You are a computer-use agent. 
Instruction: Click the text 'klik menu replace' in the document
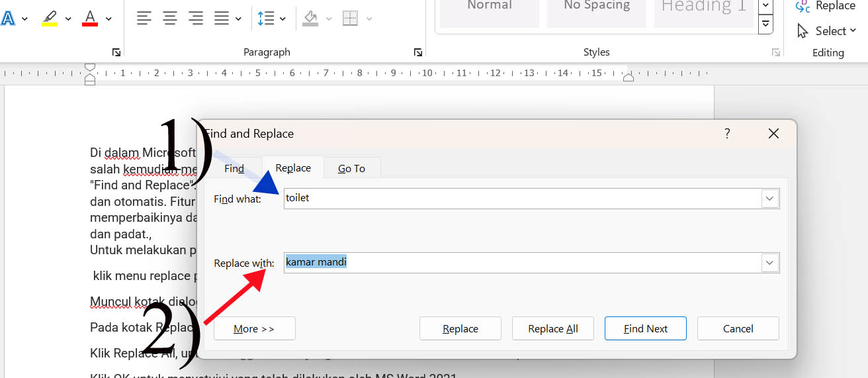click(x=142, y=276)
